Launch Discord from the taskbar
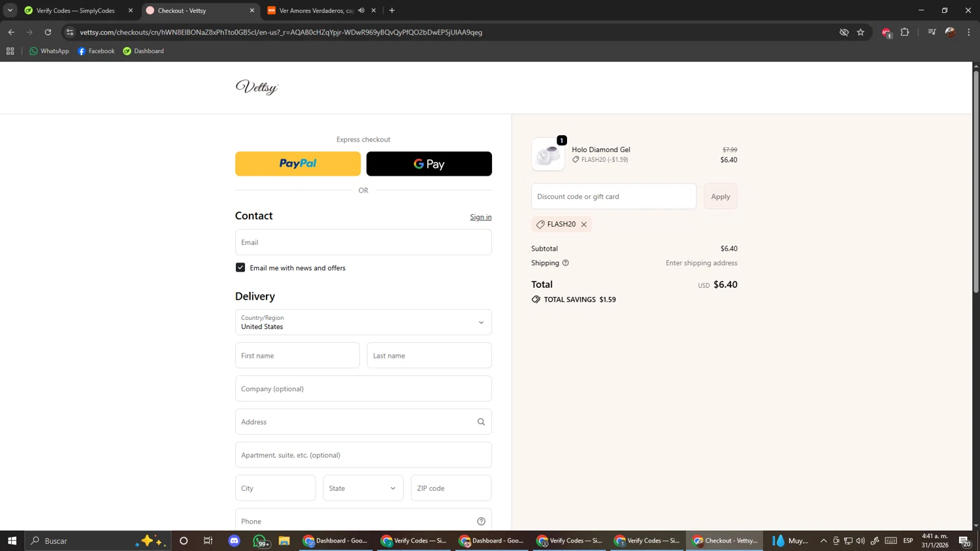Viewport: 980px width, 551px height. point(234,541)
